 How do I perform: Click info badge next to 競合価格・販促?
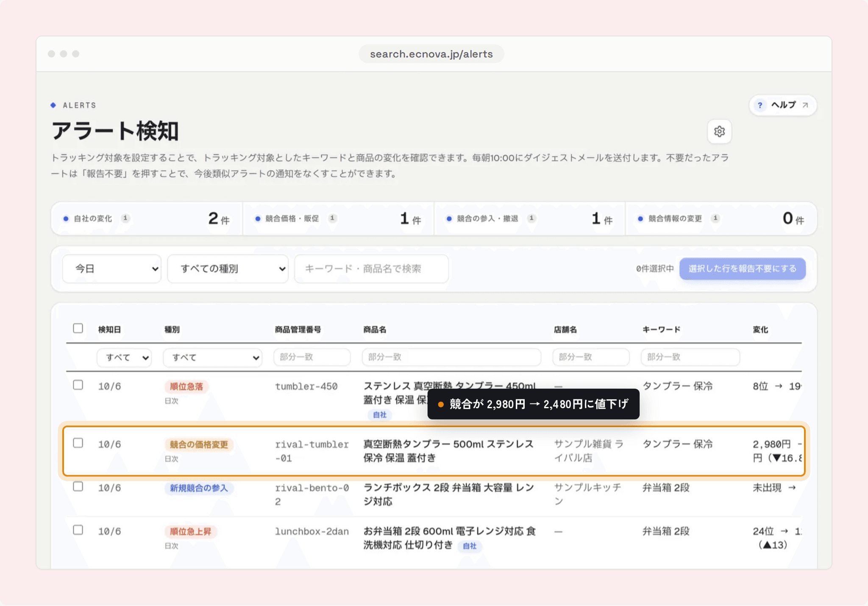point(332,218)
